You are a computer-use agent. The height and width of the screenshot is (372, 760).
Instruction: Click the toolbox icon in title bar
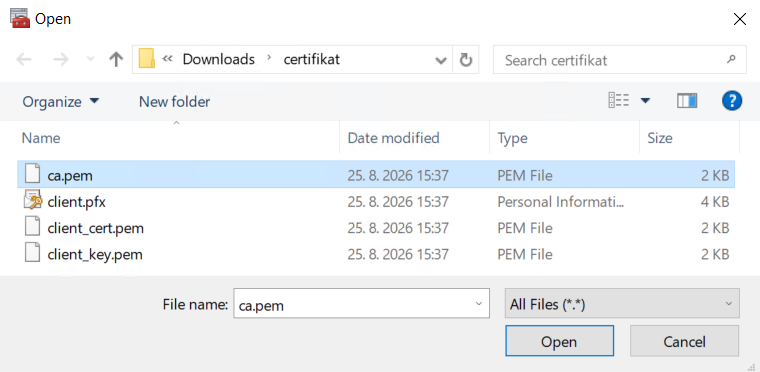20,18
